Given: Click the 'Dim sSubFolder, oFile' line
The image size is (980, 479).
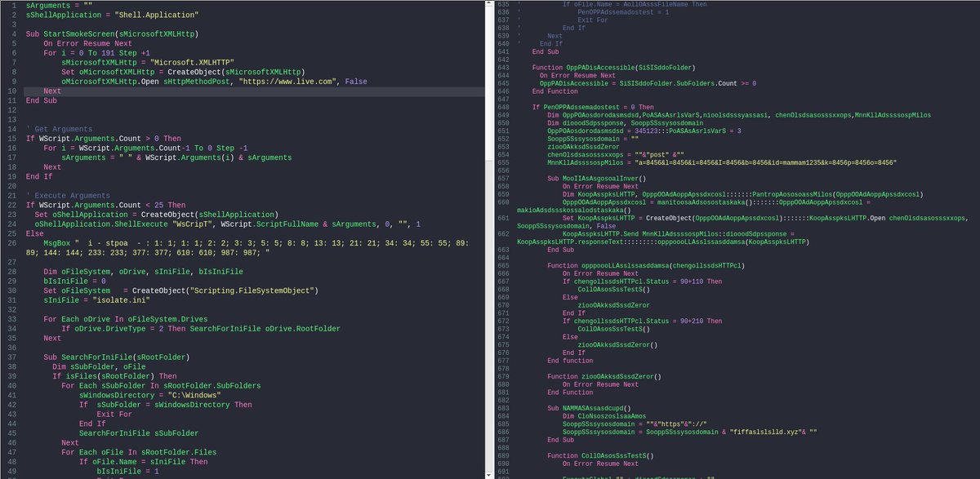Looking at the screenshot, I should [x=99, y=367].
